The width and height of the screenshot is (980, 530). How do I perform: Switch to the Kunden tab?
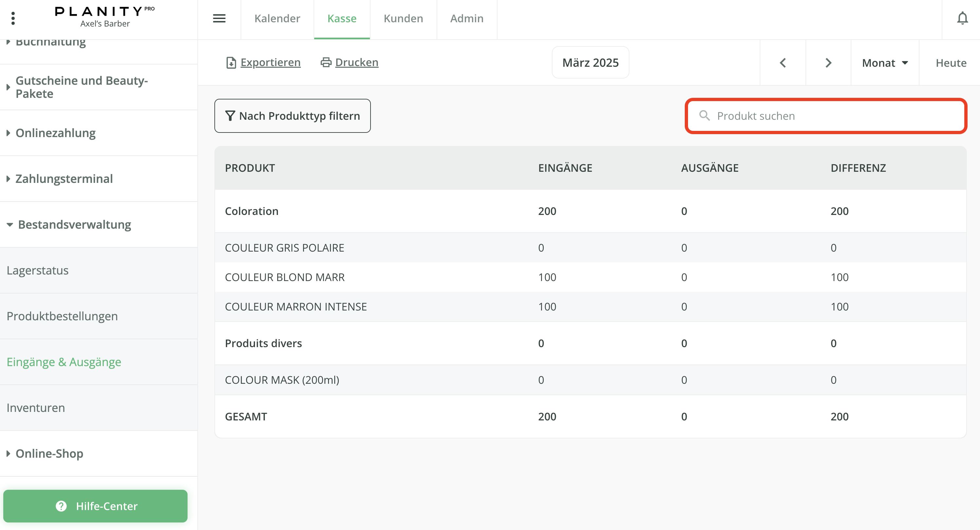[x=403, y=18]
